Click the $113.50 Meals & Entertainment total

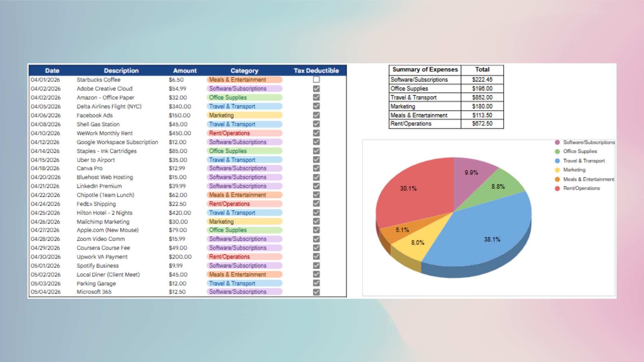(482, 115)
